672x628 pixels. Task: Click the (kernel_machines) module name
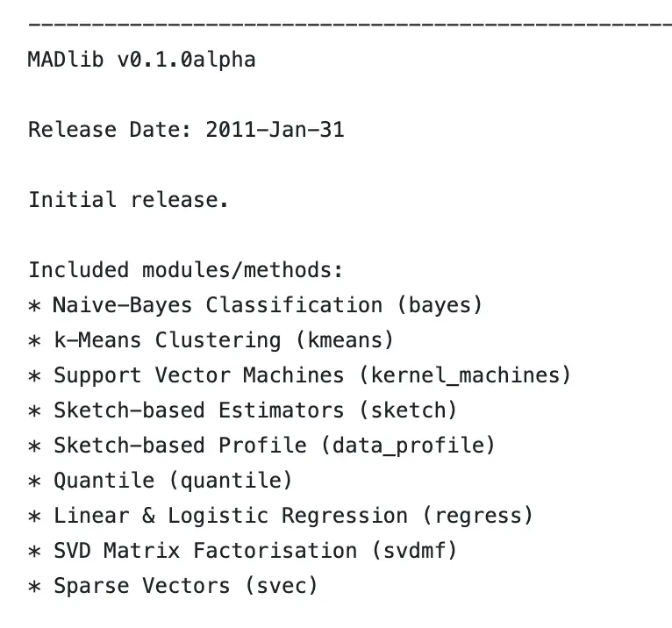[465, 375]
